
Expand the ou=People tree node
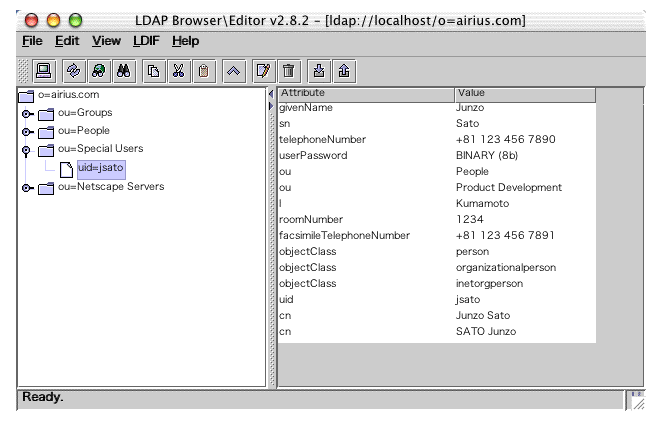[27, 132]
